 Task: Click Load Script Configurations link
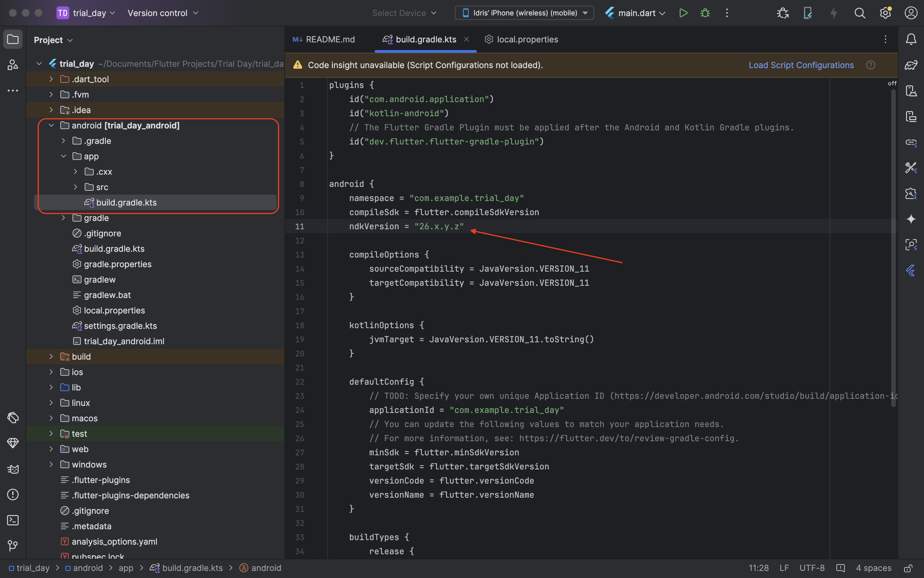801,65
